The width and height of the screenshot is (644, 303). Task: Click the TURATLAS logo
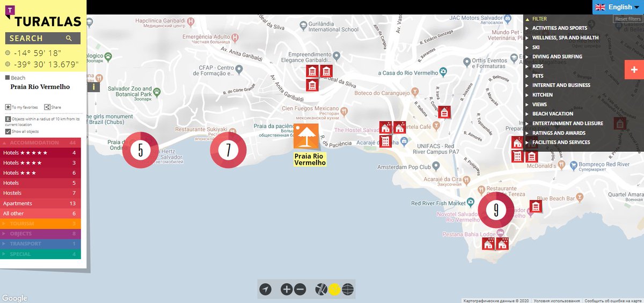click(x=43, y=16)
